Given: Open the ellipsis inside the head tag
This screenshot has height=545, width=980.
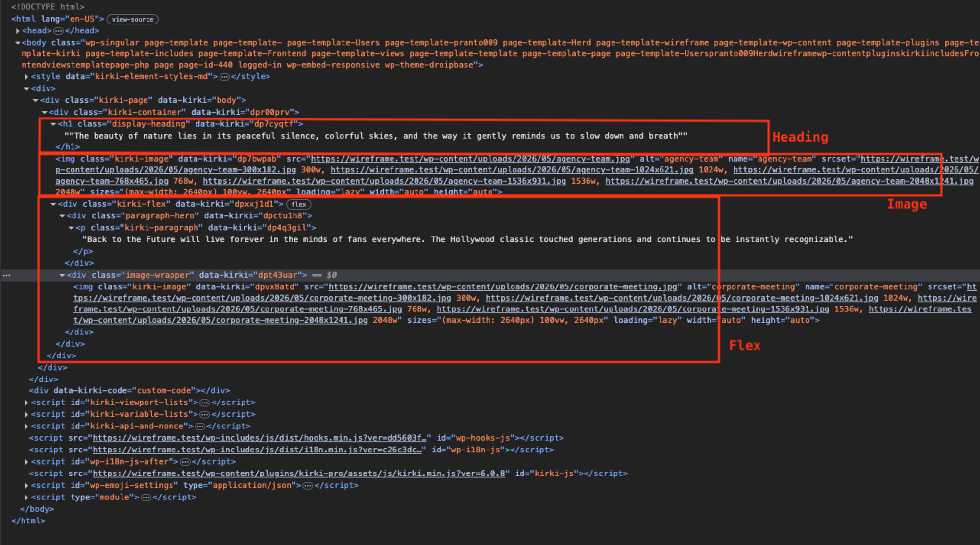Looking at the screenshot, I should coord(58,31).
